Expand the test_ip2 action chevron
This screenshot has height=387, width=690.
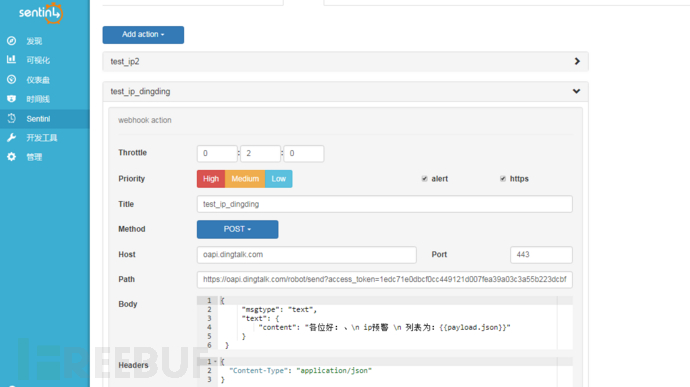(577, 61)
